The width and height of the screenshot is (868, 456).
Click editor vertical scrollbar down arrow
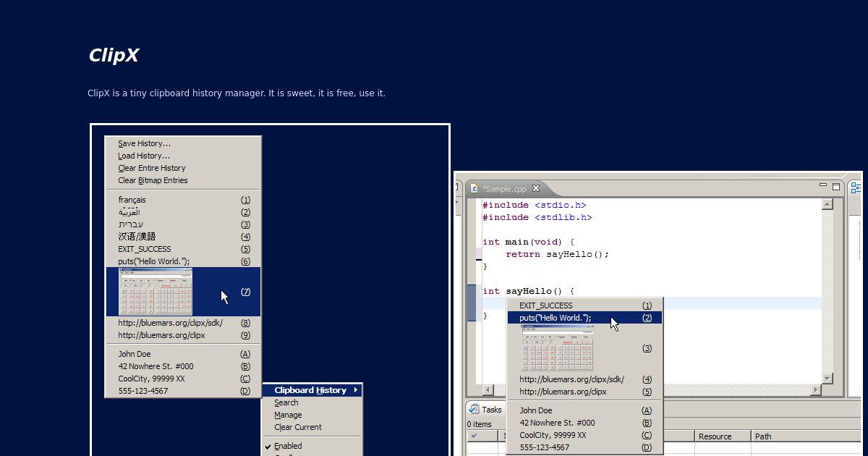coord(827,378)
